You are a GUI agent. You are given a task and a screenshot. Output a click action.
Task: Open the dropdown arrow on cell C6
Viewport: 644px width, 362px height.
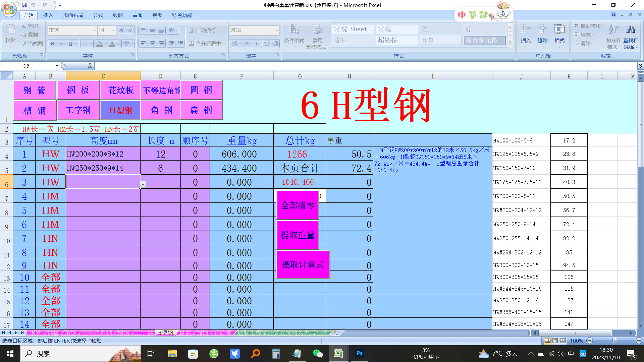143,185
